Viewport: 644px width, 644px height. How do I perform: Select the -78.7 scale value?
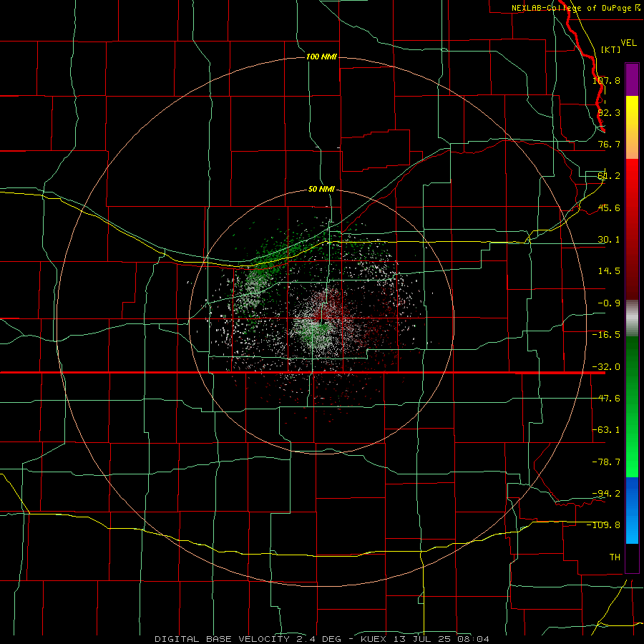[x=606, y=462]
